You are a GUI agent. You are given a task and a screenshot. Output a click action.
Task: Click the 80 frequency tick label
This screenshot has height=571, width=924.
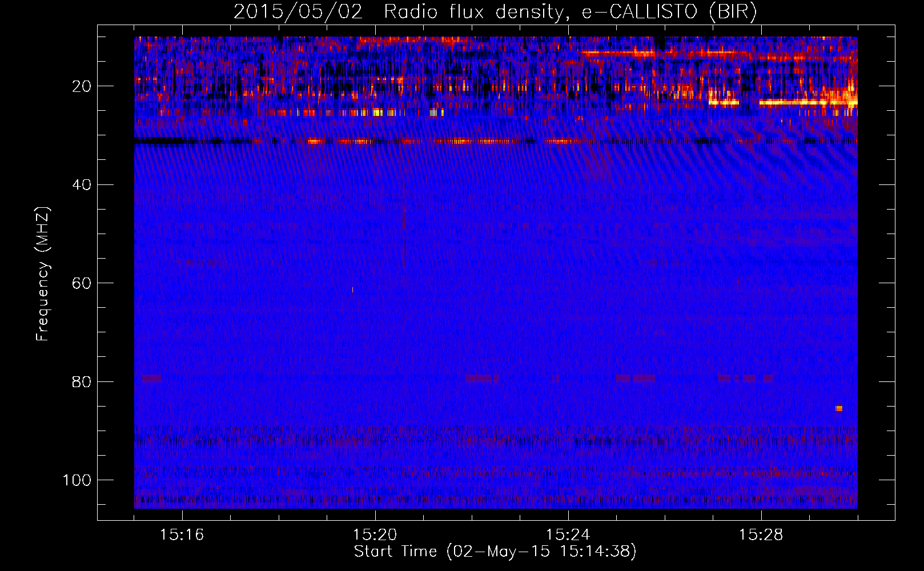[x=82, y=382]
